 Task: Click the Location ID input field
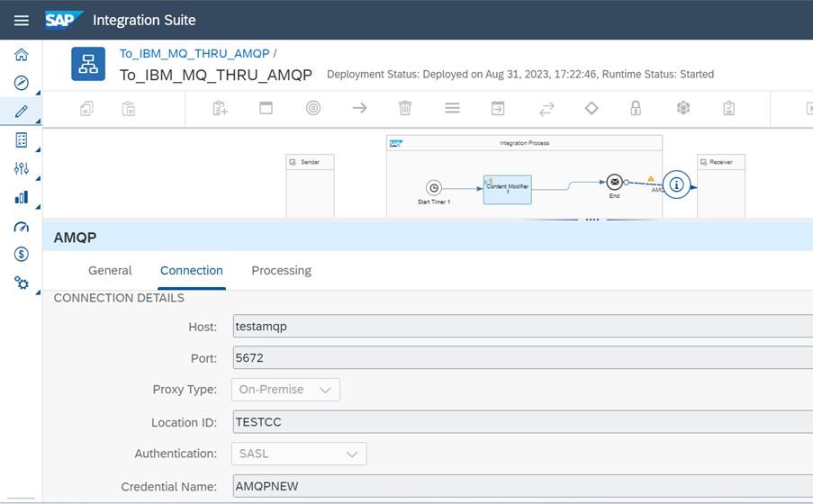coord(522,421)
